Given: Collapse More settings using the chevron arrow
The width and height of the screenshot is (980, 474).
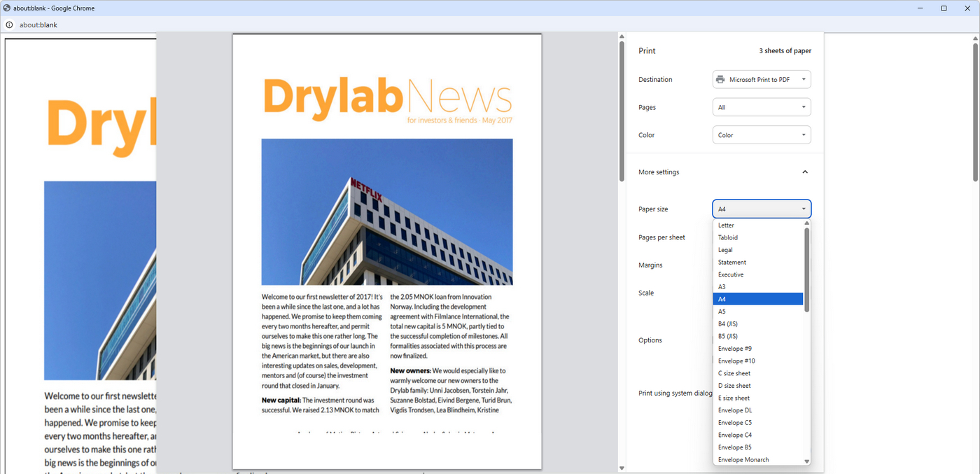Looking at the screenshot, I should (x=805, y=172).
